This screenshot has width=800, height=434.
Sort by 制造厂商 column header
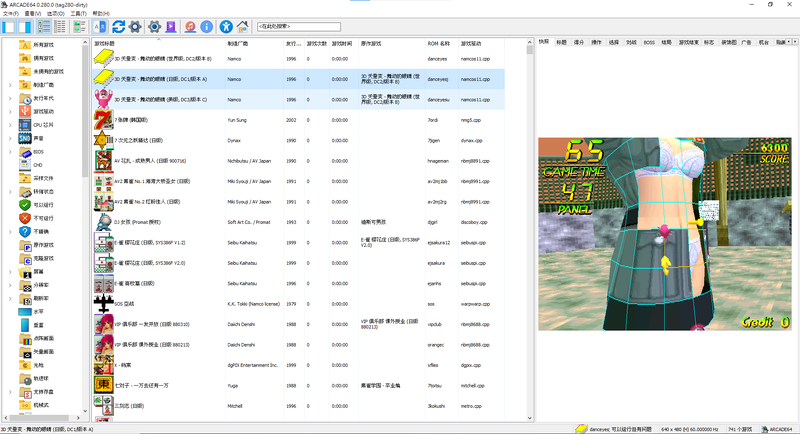254,44
